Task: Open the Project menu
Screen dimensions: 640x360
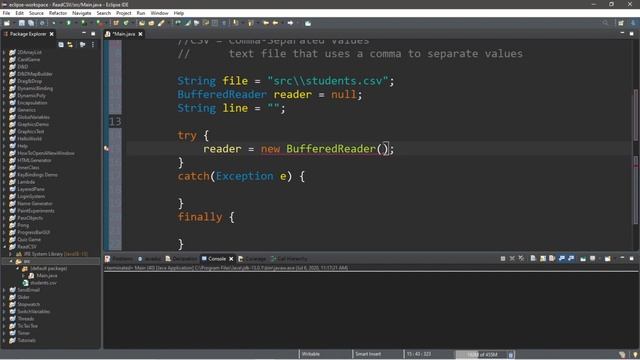Action: [124, 13]
